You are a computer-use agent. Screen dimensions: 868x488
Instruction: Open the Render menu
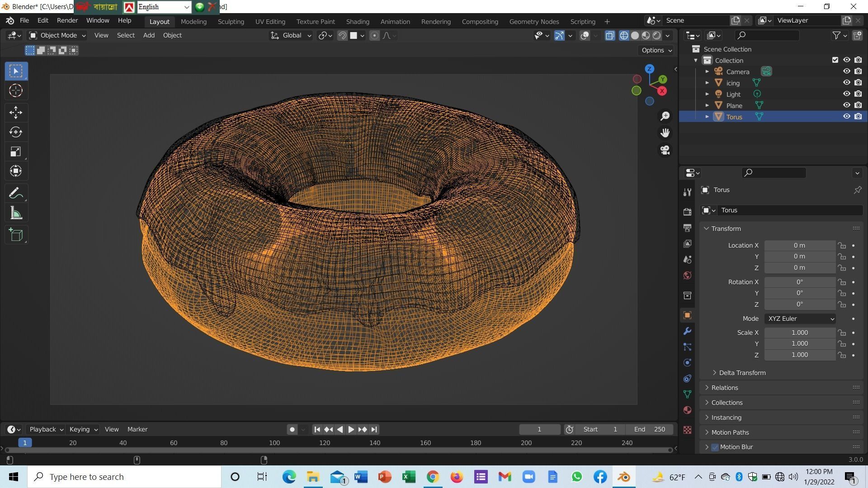point(67,21)
